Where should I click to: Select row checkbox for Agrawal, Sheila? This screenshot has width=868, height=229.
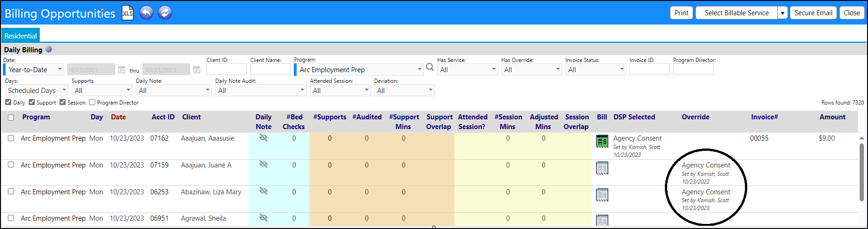11,218
